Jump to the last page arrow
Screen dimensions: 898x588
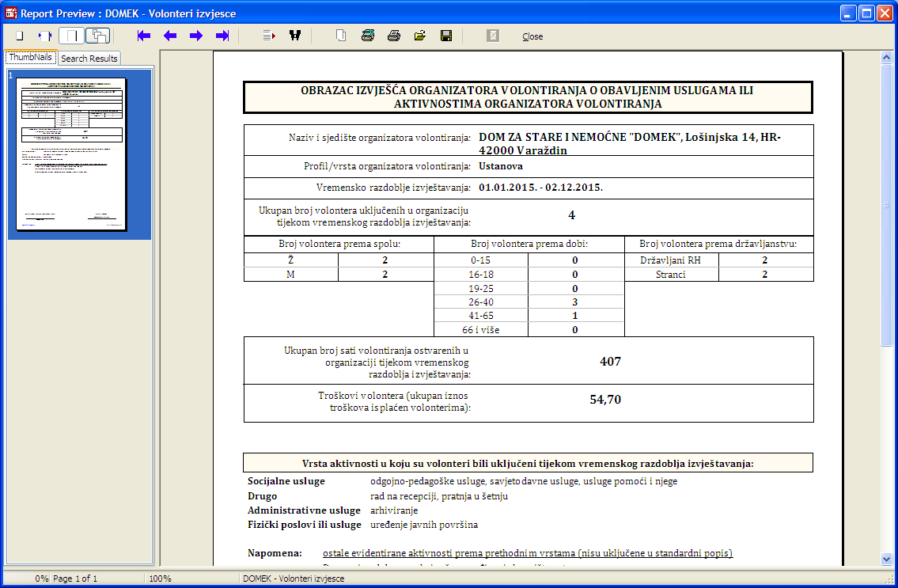pyautogui.click(x=222, y=36)
